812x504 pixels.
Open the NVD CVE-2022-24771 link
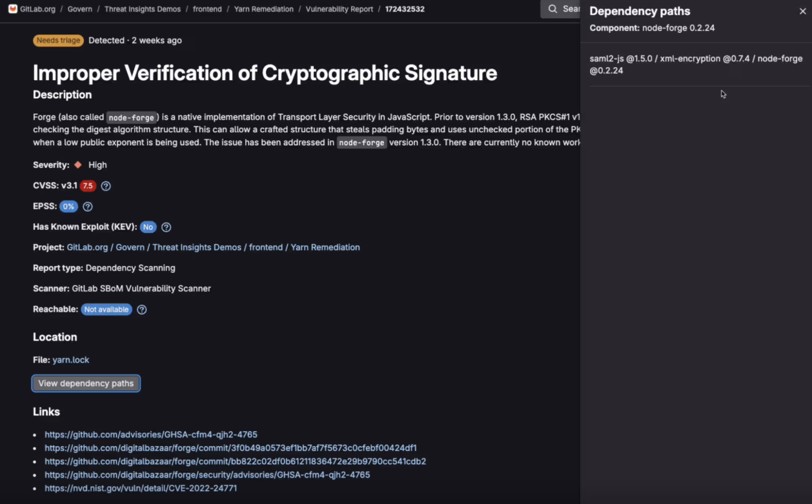pyautogui.click(x=141, y=489)
